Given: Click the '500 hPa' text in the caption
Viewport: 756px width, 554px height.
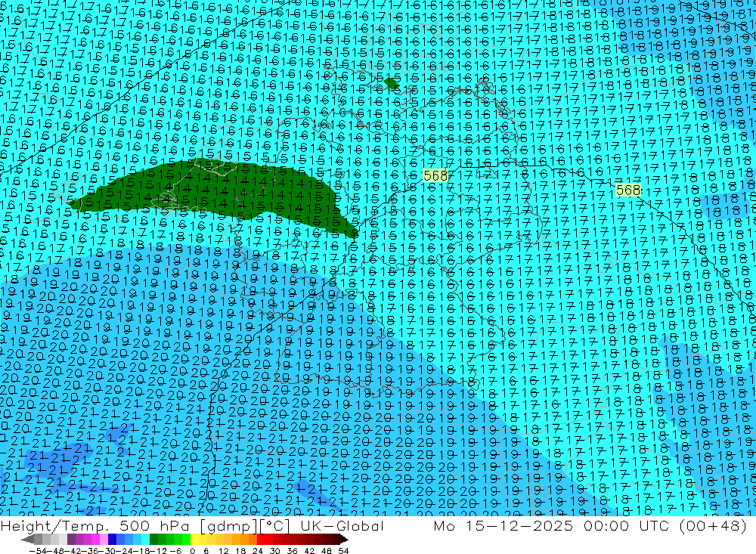Looking at the screenshot, I should coord(153,526).
